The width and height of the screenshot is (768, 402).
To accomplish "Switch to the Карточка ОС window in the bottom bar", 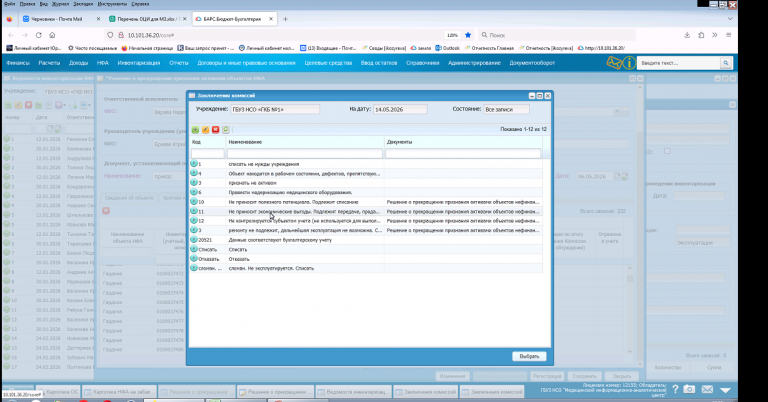I will [61, 392].
